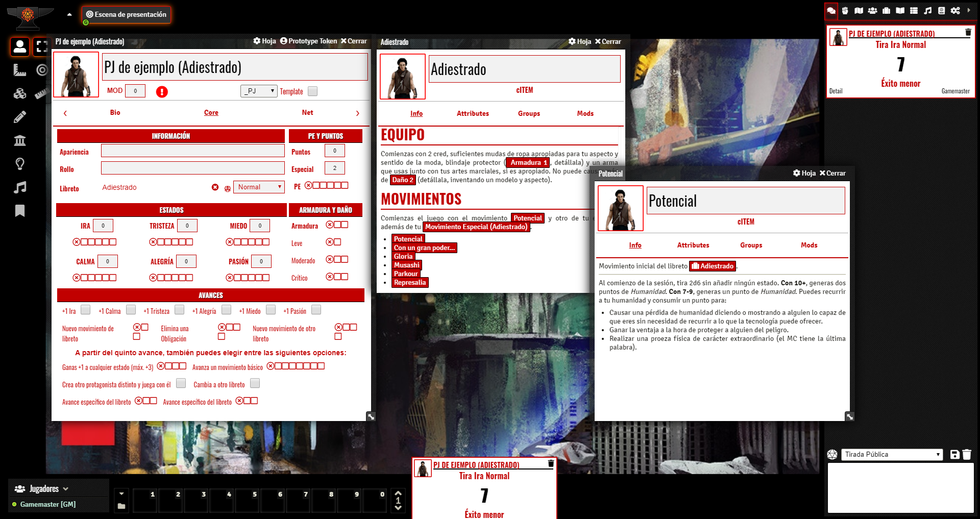Click the red warning exclamation icon
The image size is (980, 519).
click(x=162, y=92)
